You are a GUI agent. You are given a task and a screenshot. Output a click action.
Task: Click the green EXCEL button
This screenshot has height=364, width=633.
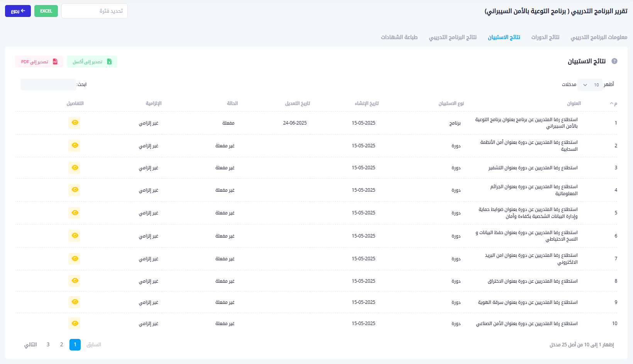pyautogui.click(x=46, y=11)
